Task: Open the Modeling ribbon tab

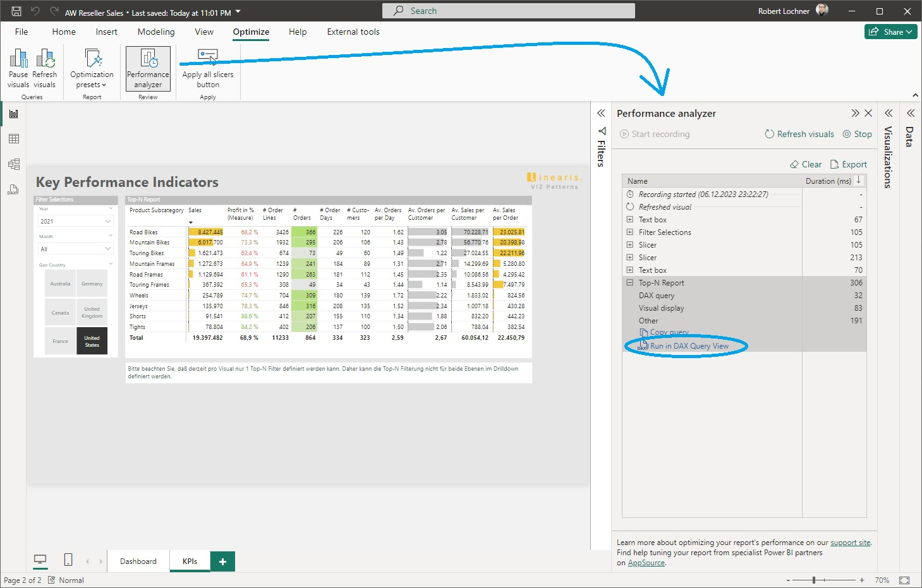Action: 155,32
